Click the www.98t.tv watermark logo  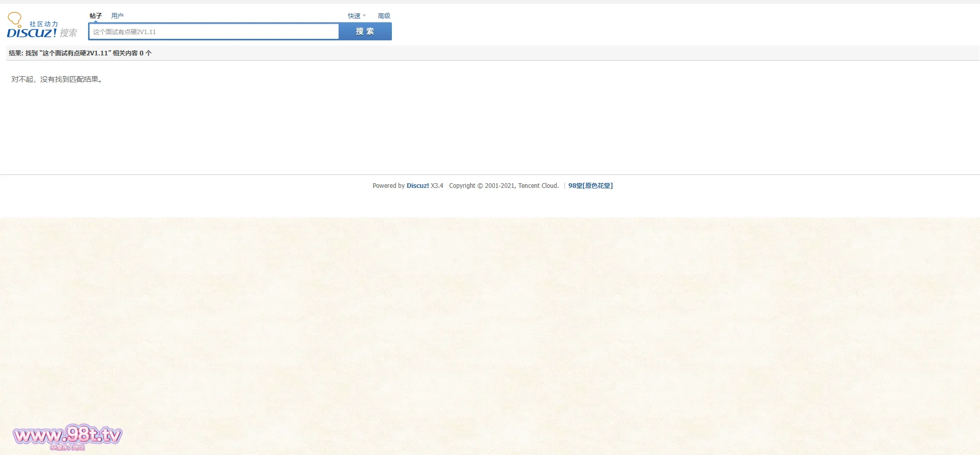point(67,436)
